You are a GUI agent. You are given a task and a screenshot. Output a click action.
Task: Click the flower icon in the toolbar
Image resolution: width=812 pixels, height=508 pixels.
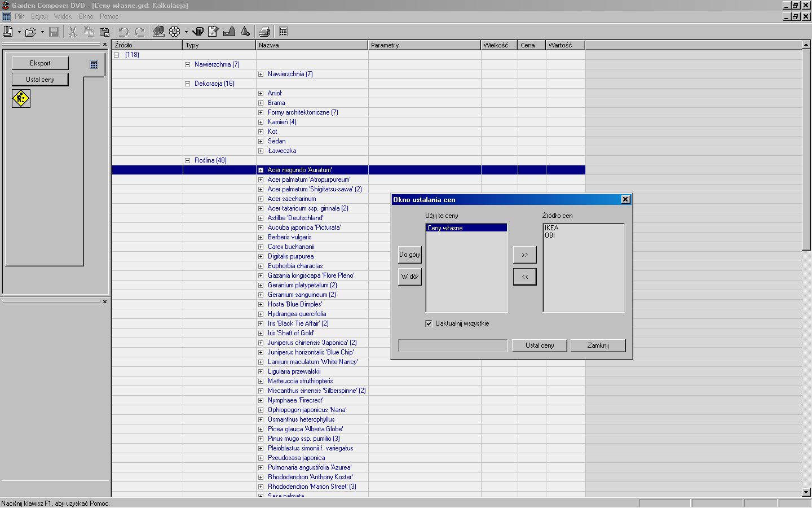(175, 32)
